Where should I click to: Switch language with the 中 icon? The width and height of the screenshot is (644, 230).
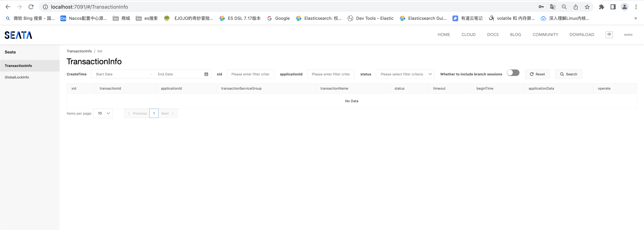(609, 35)
